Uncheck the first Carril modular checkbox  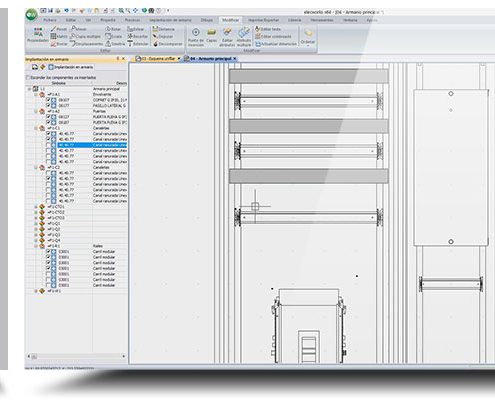click(48, 251)
